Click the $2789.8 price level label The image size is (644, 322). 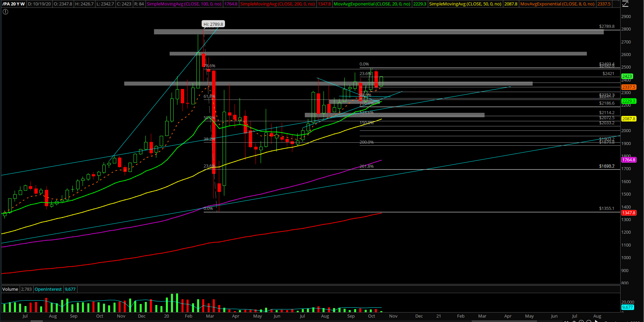tap(607, 26)
